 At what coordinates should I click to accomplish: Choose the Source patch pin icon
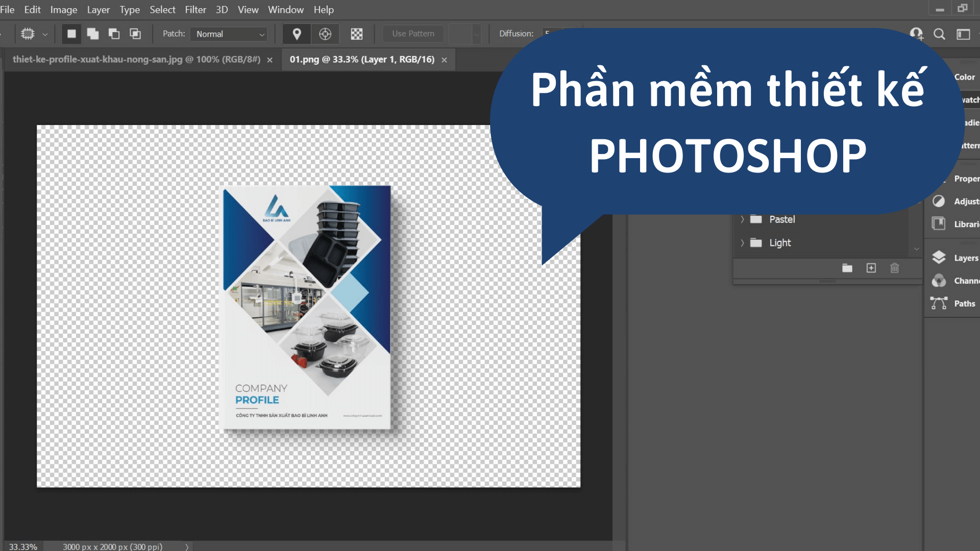(x=297, y=34)
